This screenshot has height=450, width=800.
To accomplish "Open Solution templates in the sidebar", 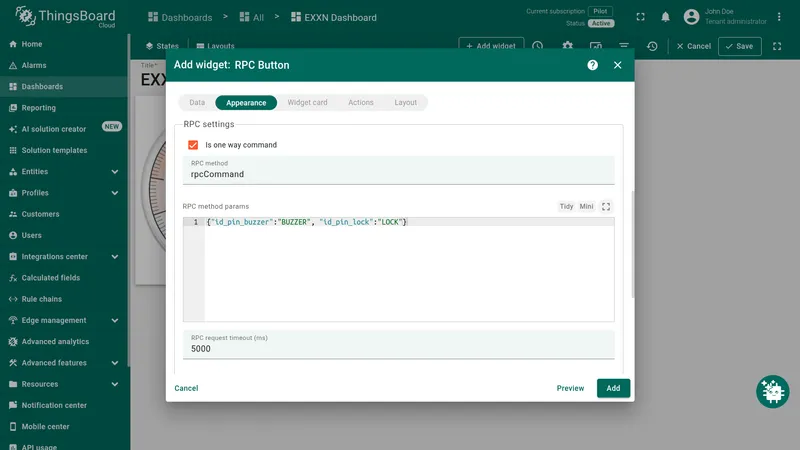I will pyautogui.click(x=64, y=151).
